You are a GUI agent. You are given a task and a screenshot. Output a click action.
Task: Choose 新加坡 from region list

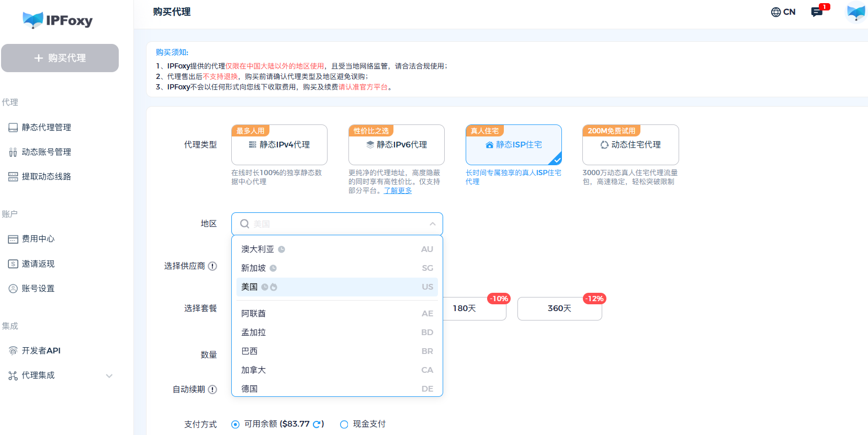tap(337, 268)
